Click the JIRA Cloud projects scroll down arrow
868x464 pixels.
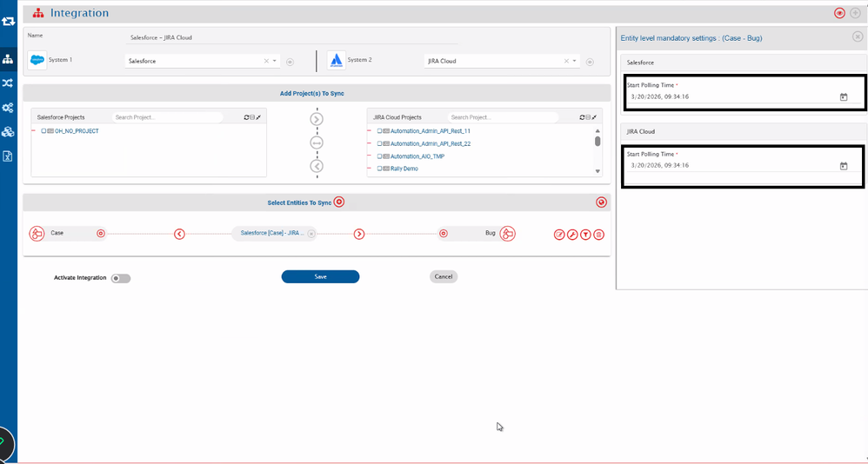coord(598,171)
